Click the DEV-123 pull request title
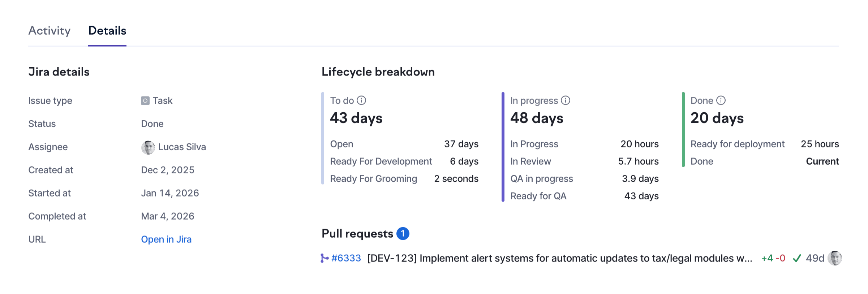Viewport: 868px width, 294px height. coord(559,258)
